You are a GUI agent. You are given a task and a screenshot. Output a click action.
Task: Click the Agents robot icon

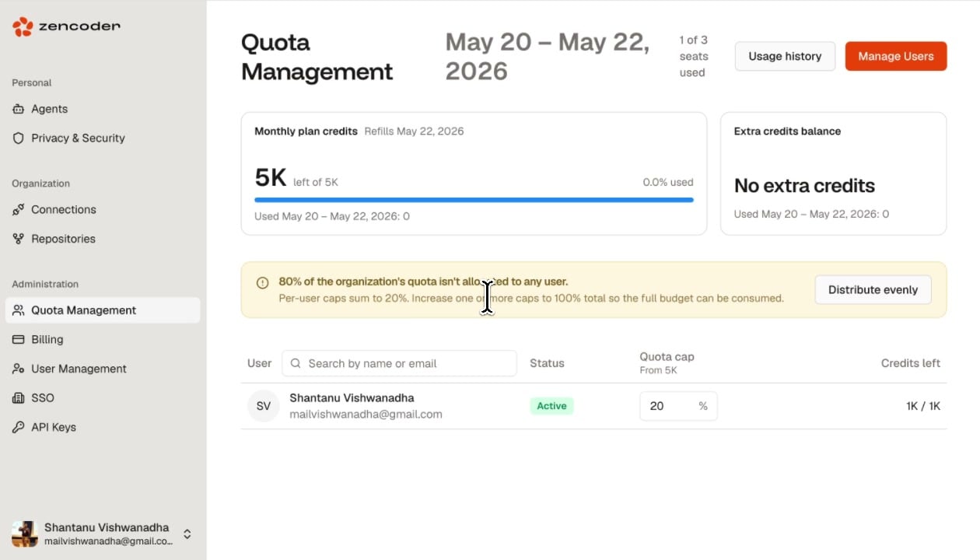[x=19, y=109]
